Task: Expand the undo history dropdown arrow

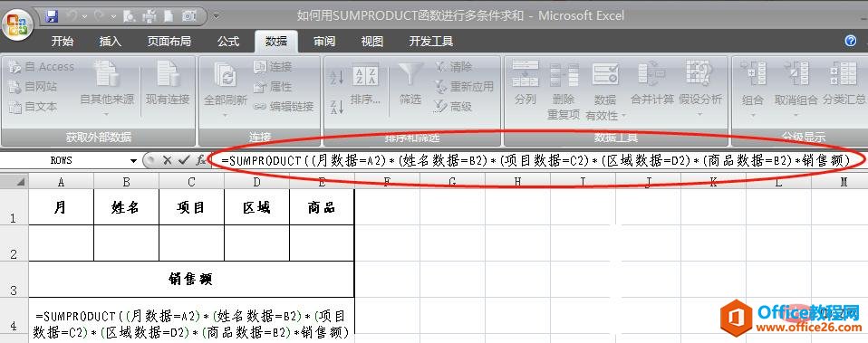Action: point(84,16)
